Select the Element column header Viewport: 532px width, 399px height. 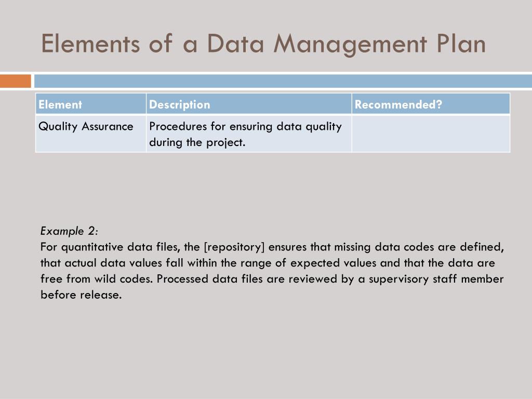91,104
